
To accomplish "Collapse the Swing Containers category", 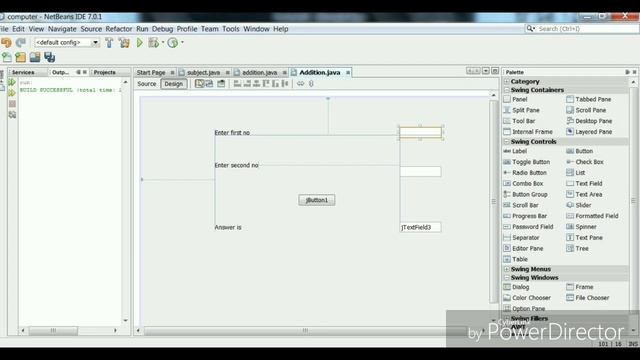I will (x=507, y=90).
